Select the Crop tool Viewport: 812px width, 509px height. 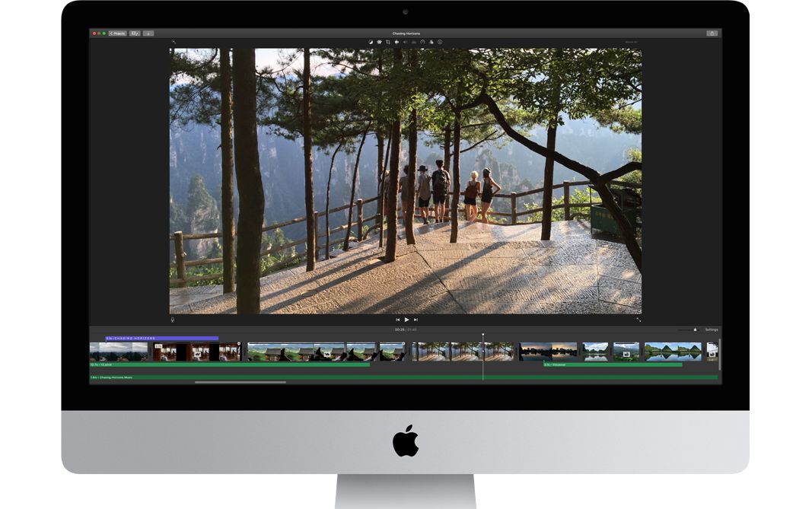388,42
